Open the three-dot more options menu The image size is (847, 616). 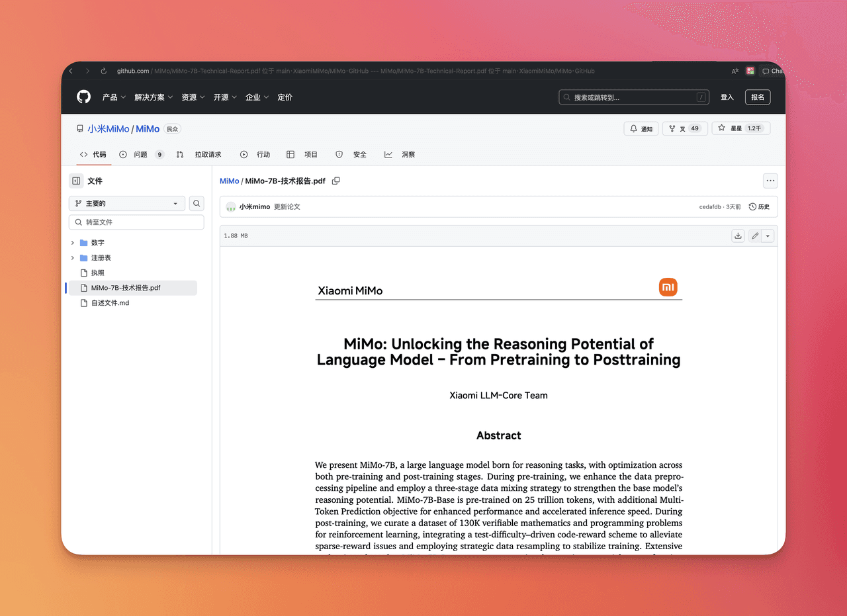click(770, 181)
